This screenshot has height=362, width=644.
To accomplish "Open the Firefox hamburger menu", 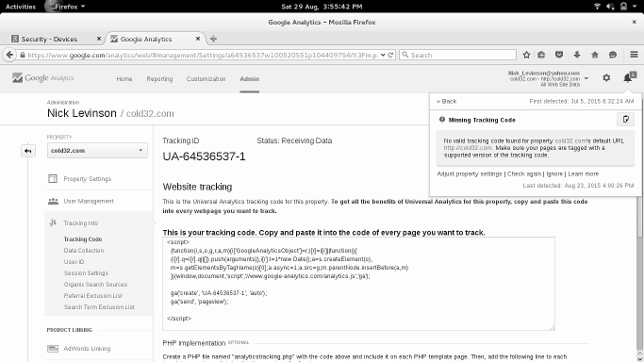I will [x=634, y=55].
